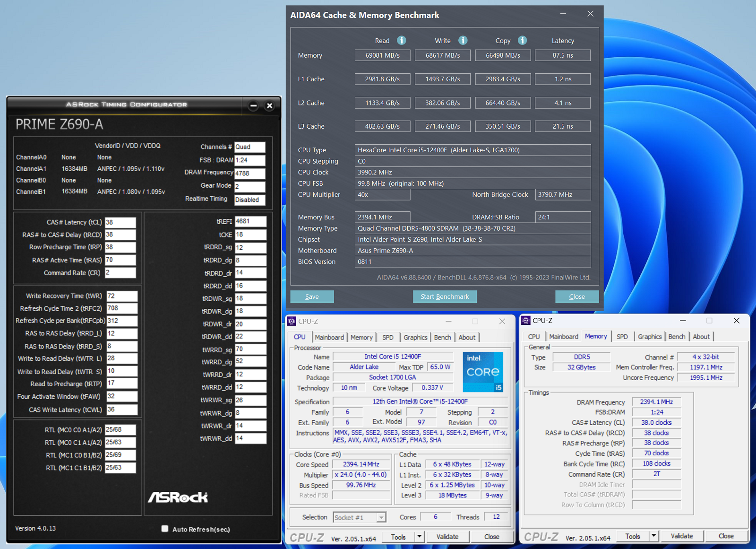Viewport: 756px width, 549px height.
Task: Click Validate button in right CPU-Z
Action: 682,536
